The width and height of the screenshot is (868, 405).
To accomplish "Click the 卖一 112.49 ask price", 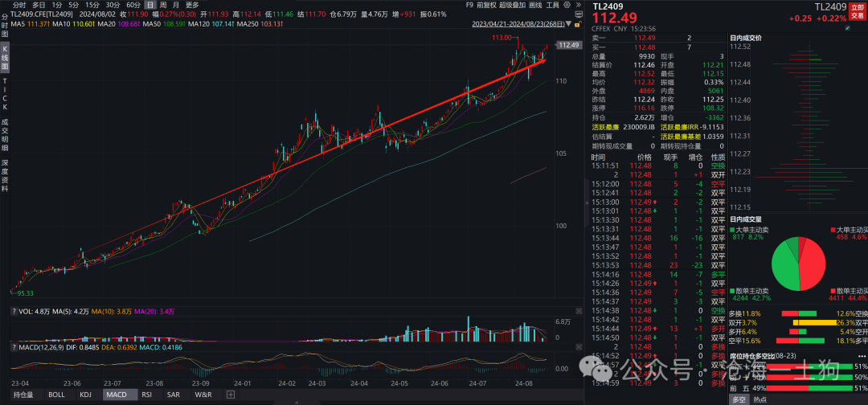I will 644,38.
